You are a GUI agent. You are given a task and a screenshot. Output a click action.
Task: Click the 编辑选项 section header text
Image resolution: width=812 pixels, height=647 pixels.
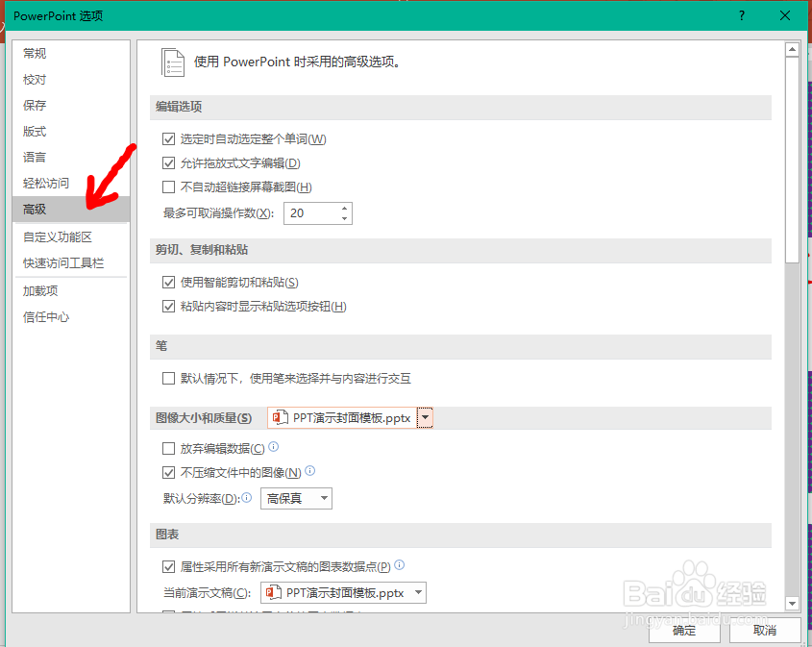pyautogui.click(x=179, y=107)
